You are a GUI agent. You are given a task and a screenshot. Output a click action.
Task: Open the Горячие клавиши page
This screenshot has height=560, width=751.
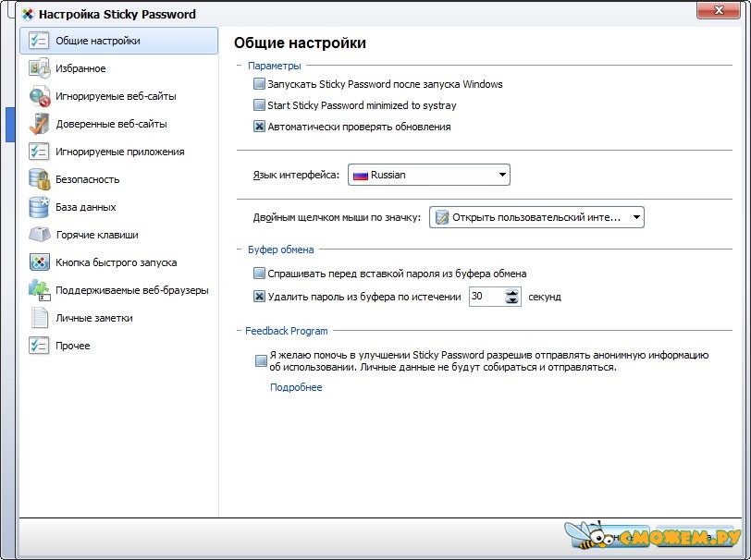(118, 235)
